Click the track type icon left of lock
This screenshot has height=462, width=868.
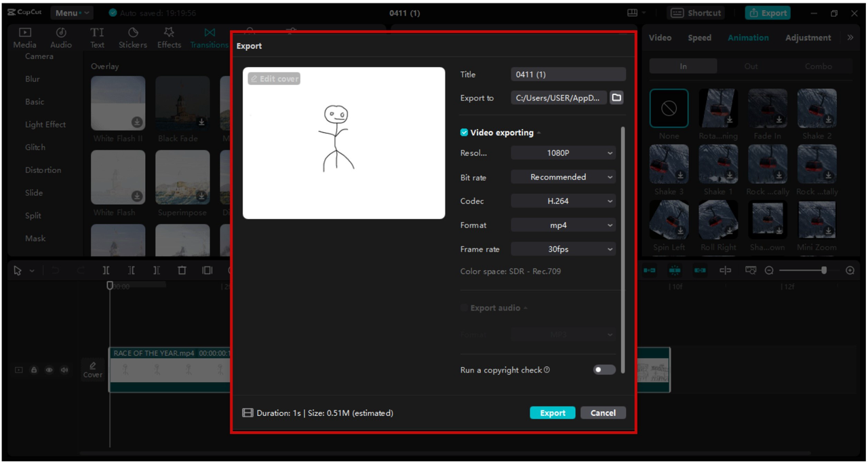(19, 370)
